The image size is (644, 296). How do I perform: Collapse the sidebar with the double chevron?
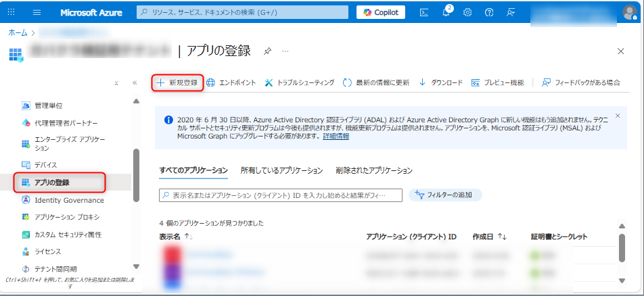click(135, 83)
